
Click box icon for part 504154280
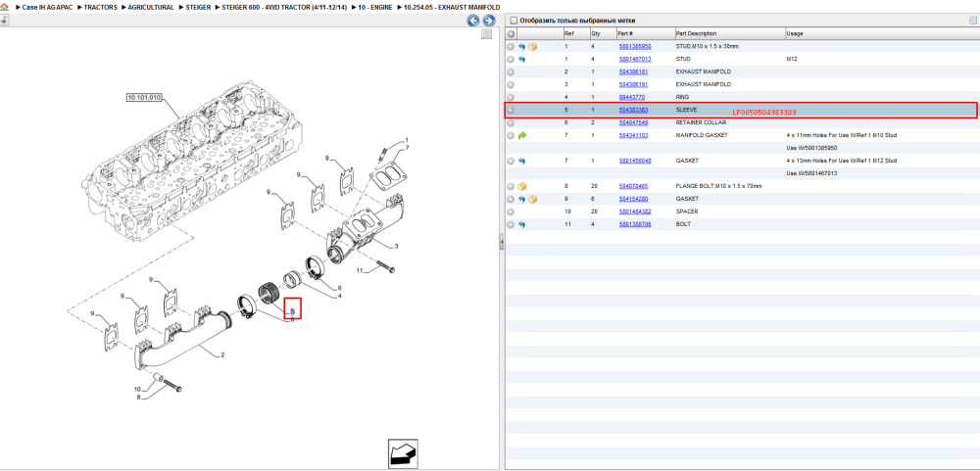(x=533, y=199)
